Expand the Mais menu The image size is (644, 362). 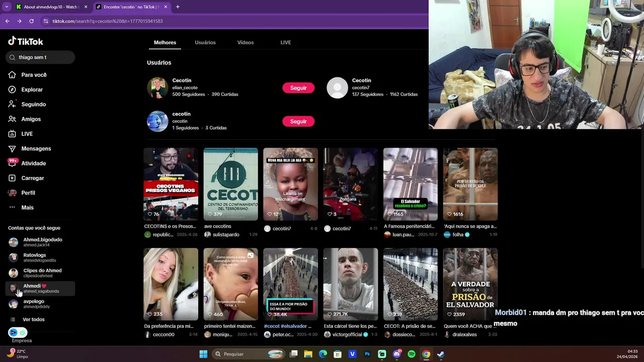click(x=27, y=208)
